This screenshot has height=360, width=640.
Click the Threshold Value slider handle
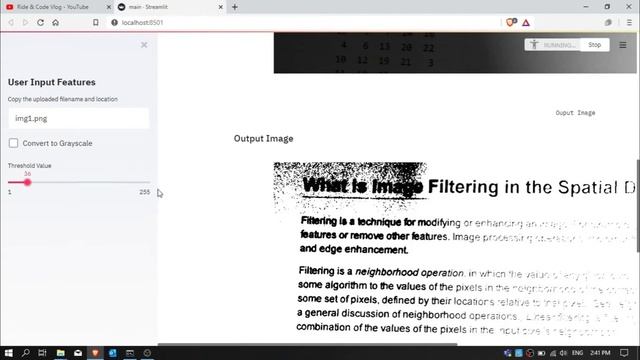(x=27, y=182)
